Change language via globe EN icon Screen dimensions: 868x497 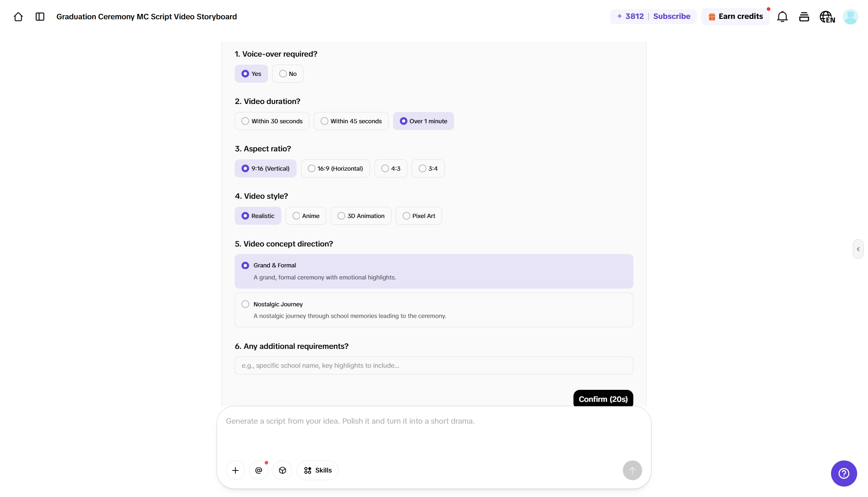tap(827, 16)
